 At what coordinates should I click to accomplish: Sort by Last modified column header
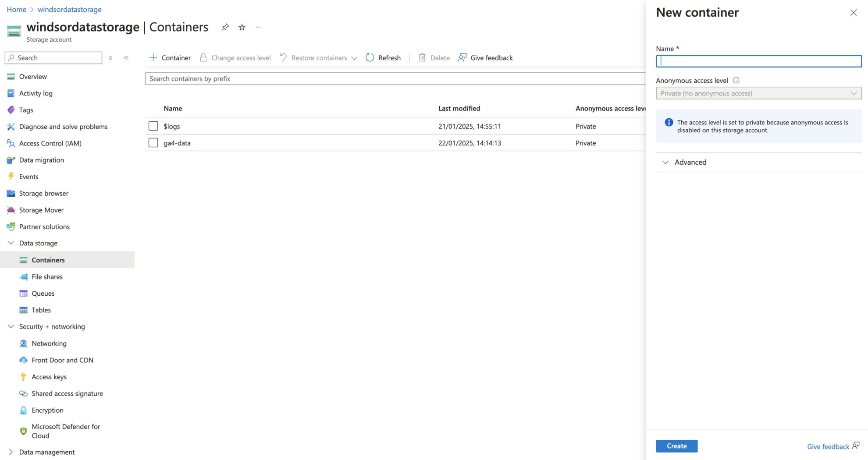point(459,108)
